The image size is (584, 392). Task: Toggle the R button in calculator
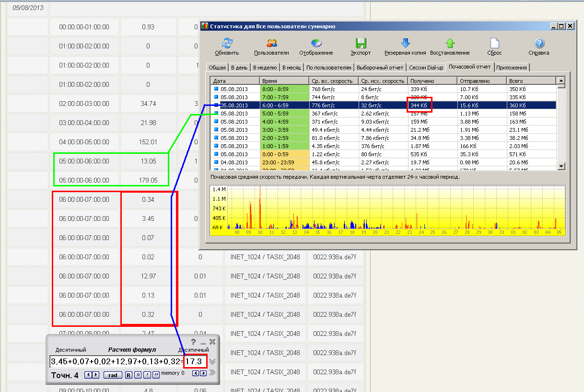(128, 375)
